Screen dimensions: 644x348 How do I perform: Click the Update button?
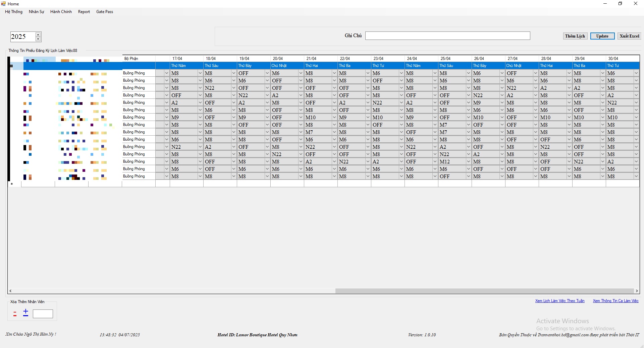point(602,36)
